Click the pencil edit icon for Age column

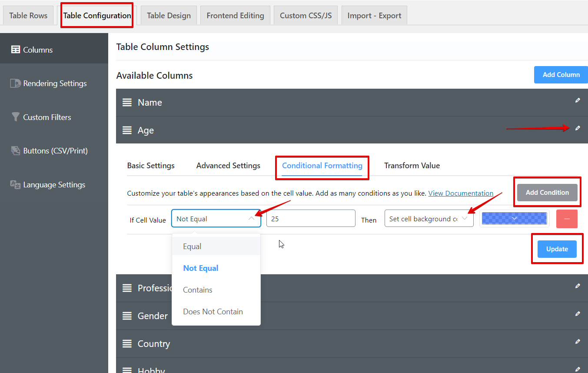(x=578, y=128)
